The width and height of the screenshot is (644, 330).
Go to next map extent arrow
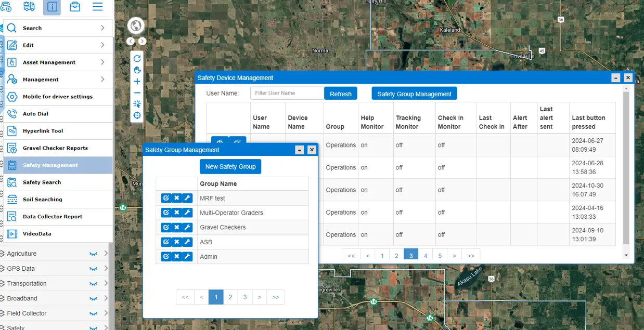coord(142,41)
